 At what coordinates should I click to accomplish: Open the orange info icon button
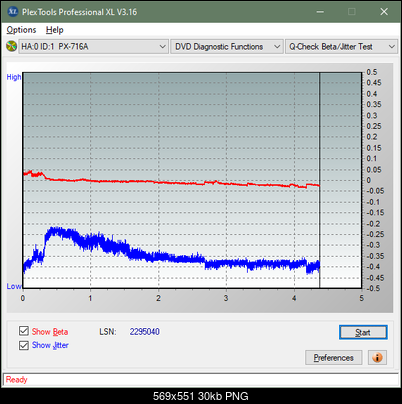[377, 358]
